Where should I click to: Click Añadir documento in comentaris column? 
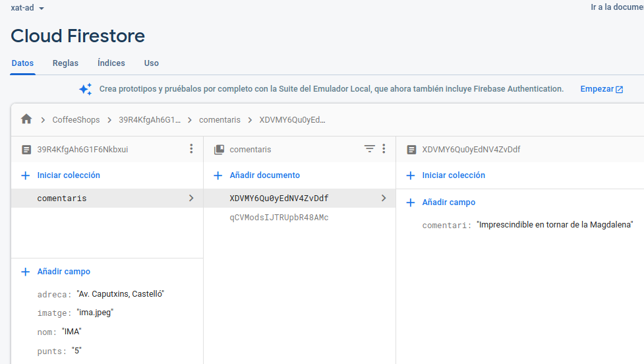coord(264,175)
